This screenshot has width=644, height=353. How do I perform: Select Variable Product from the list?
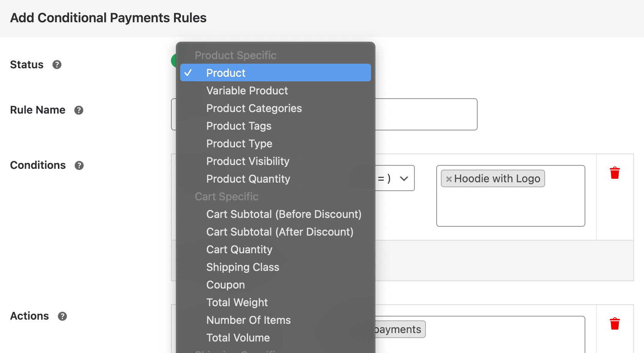click(247, 91)
